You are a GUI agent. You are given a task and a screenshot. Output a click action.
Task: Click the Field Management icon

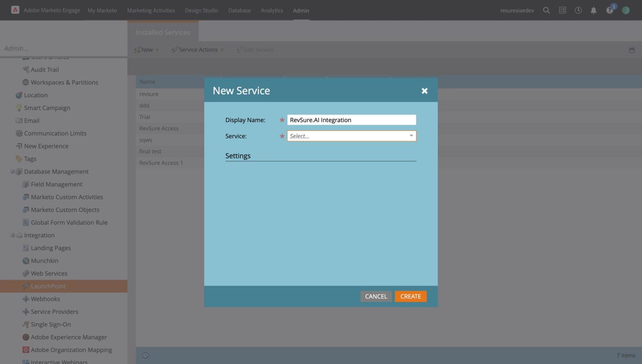(26, 184)
